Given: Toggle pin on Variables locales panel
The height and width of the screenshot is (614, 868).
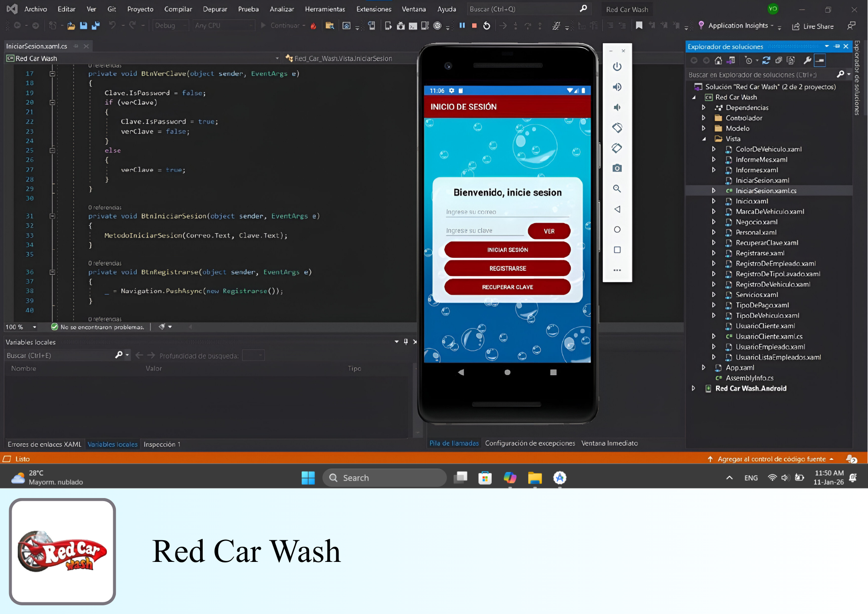Looking at the screenshot, I should (406, 342).
